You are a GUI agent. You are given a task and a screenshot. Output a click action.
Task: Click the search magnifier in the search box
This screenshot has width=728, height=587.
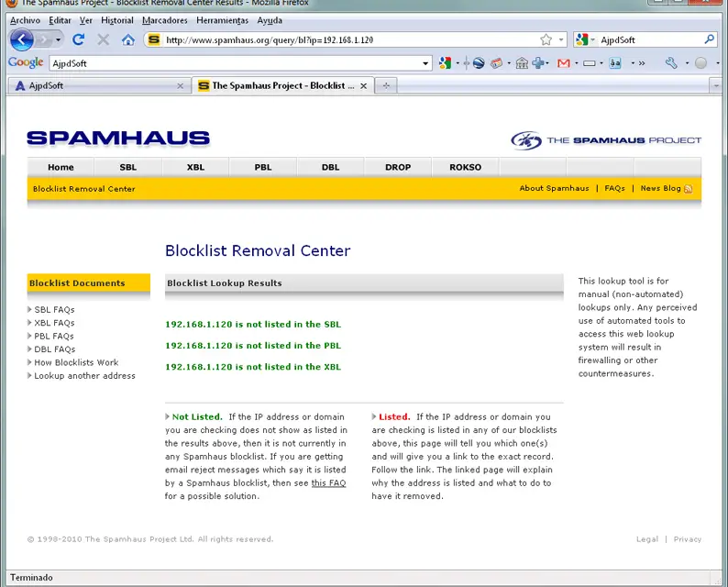pyautogui.click(x=709, y=39)
